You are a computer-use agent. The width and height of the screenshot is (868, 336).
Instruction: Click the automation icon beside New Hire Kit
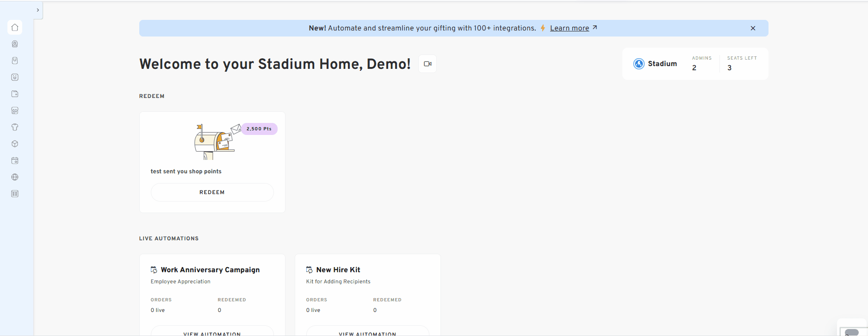310,270
